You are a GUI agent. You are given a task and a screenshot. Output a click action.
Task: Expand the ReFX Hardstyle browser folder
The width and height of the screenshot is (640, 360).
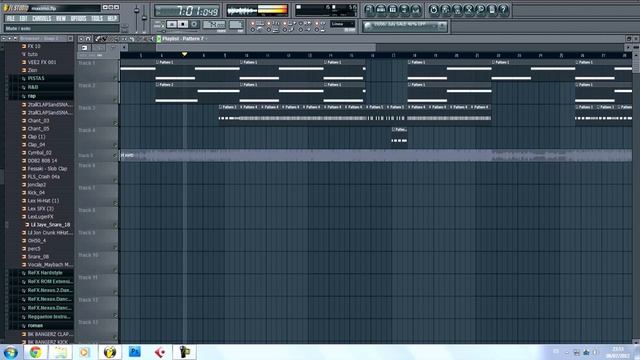pyautogui.click(x=40, y=273)
